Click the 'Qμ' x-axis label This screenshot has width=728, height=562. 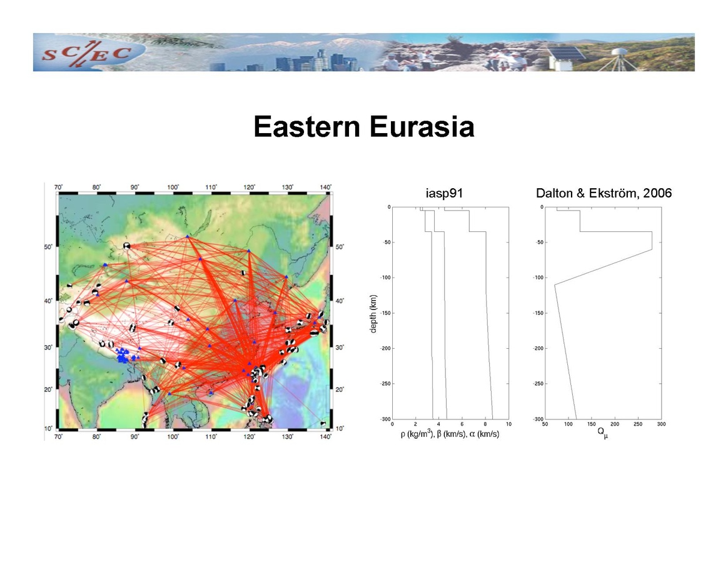602,433
